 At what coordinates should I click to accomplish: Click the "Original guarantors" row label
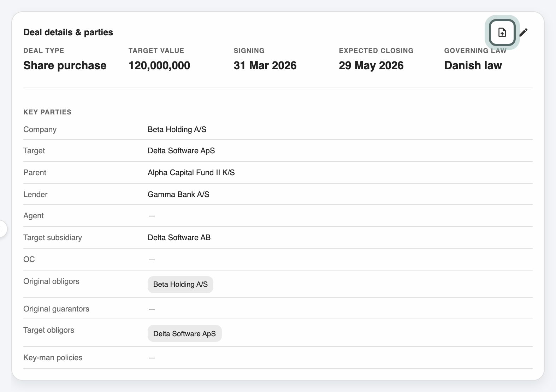pos(56,309)
